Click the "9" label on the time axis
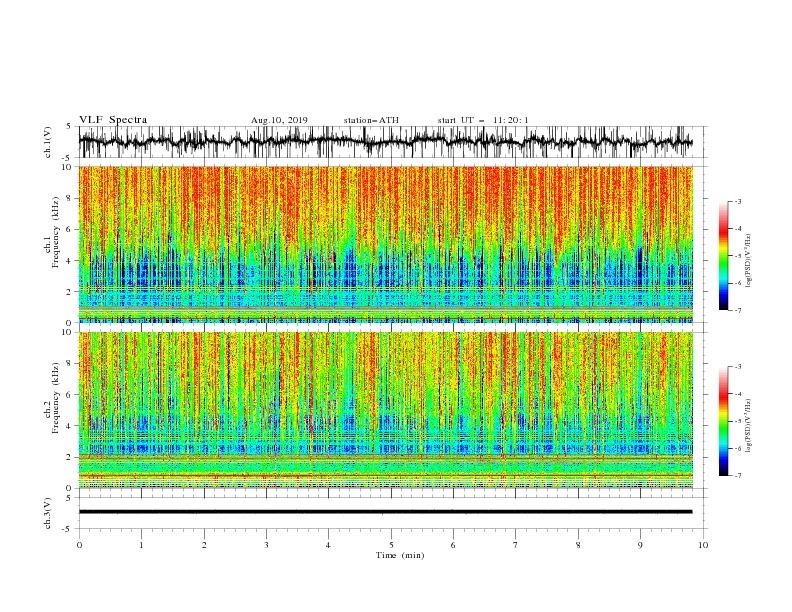The width and height of the screenshot is (792, 612). [640, 545]
